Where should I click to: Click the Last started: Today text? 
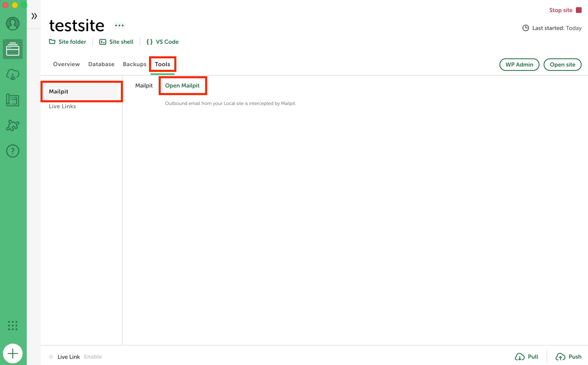557,28
